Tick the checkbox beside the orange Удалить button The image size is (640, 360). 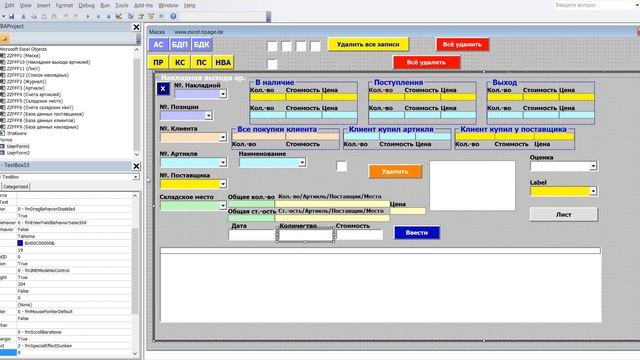tap(342, 166)
